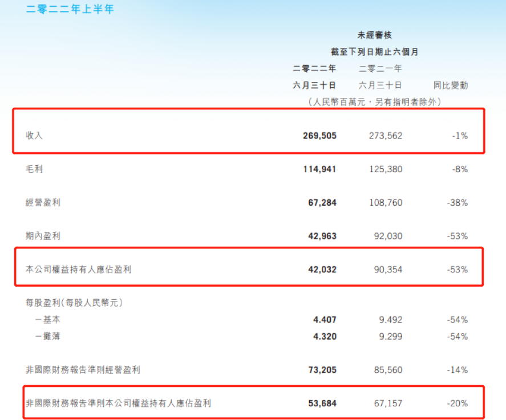Click -53% in 本公司權益持有人應佔盈利 row
This screenshot has width=506, height=420.
tap(458, 270)
